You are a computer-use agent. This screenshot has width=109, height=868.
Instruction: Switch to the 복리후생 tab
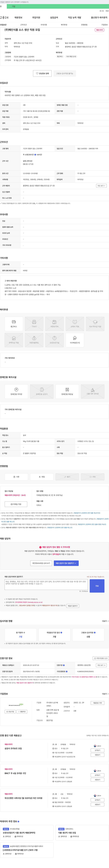pyautogui.click(x=64, y=25)
